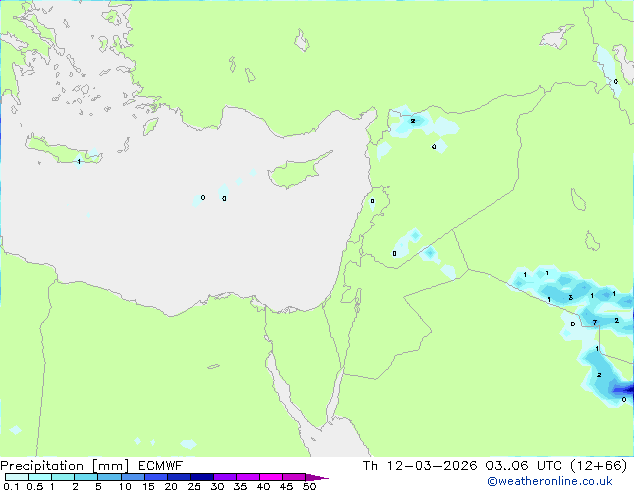634x490 pixels.
Task: Click the 25 mm dark navy legend swatch
Action: point(202,477)
